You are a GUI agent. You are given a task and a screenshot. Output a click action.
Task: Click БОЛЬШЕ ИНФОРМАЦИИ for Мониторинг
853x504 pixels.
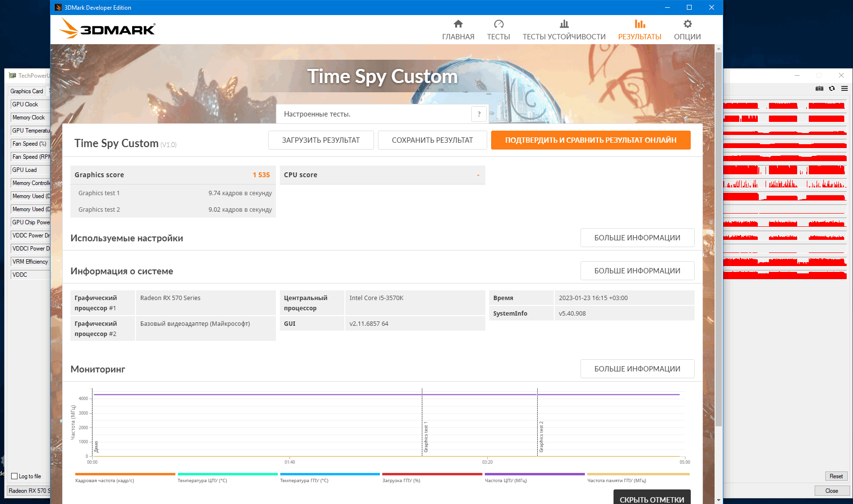(637, 369)
